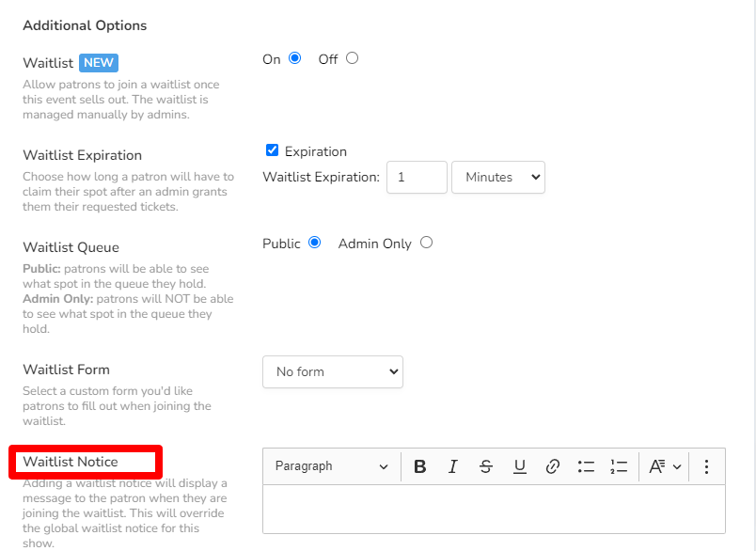
Task: Open the editor's overflow options menu
Action: click(706, 465)
